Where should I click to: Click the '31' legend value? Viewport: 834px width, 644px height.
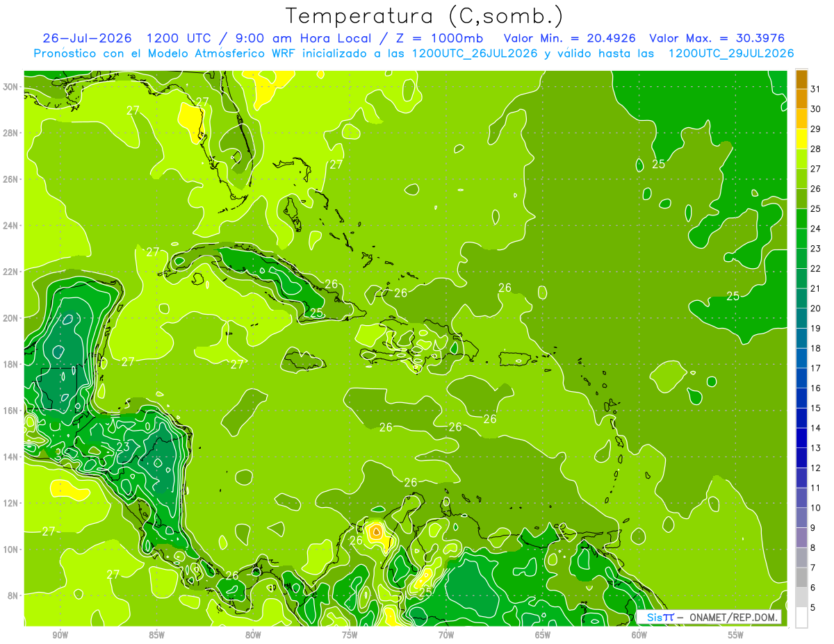(816, 89)
